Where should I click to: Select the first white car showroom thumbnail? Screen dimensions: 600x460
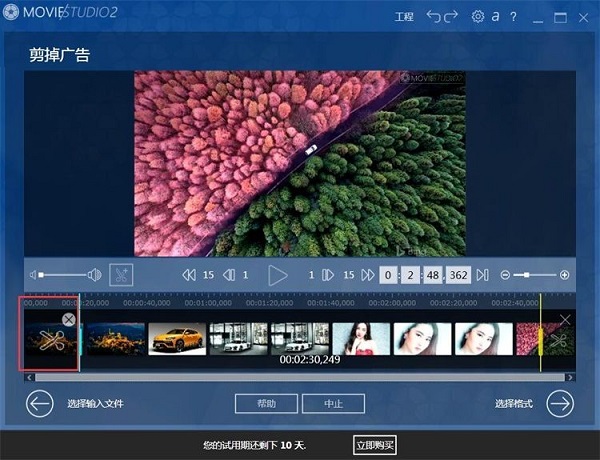[238, 339]
